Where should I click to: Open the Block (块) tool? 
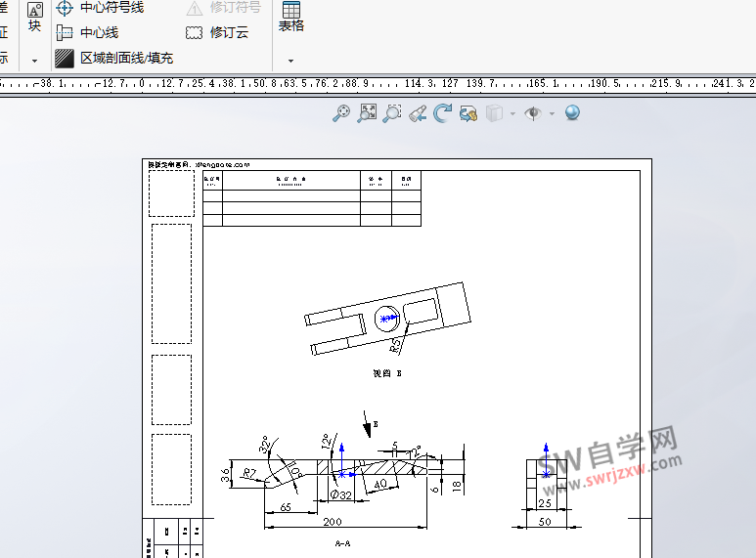point(35,17)
